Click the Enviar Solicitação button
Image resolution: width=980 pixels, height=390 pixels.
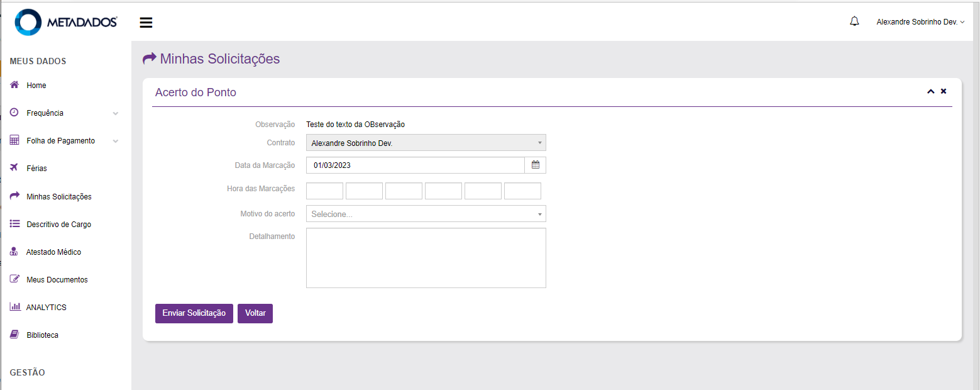point(194,313)
